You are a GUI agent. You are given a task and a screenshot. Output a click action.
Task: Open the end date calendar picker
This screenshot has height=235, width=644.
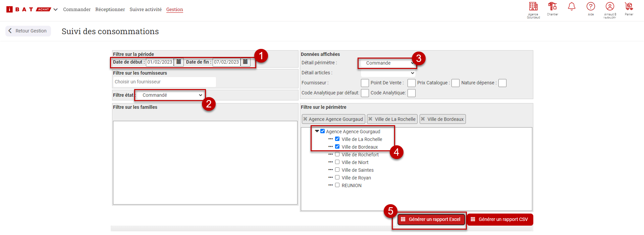[245, 62]
